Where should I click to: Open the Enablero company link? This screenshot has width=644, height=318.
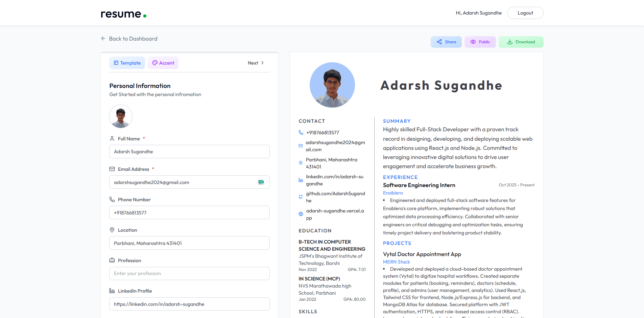pos(393,193)
